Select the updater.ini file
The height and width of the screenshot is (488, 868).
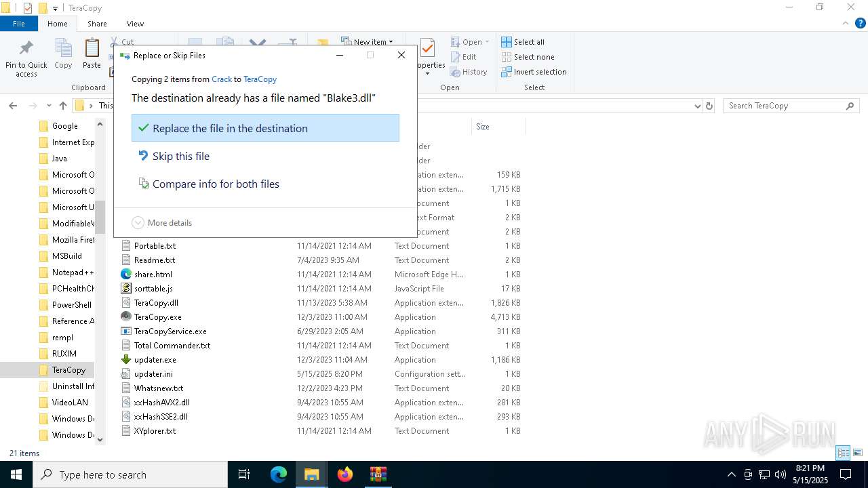(x=153, y=374)
